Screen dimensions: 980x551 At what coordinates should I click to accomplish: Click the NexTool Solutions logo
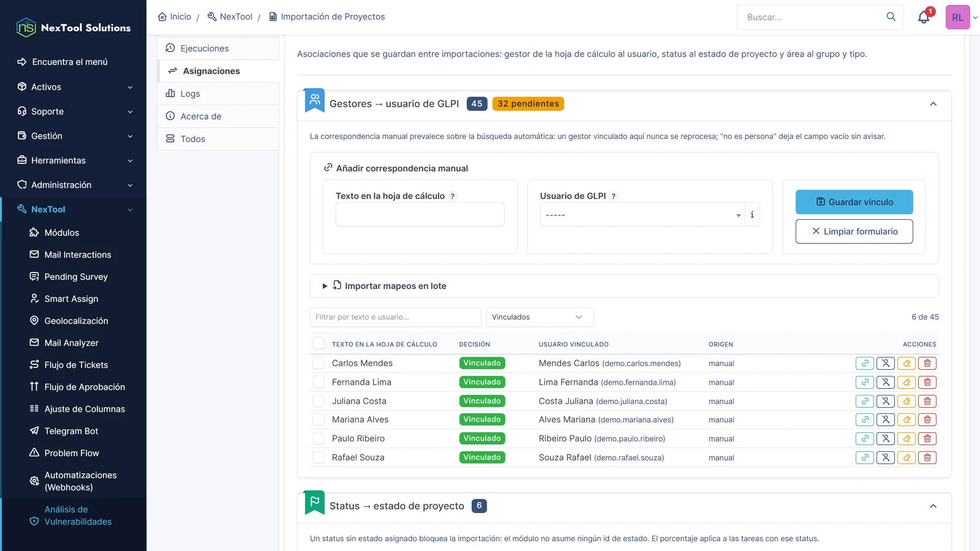(73, 28)
